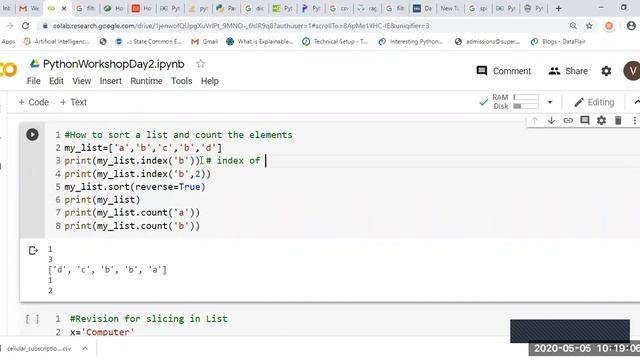Open What is Explainable bookmark

click(x=260, y=42)
